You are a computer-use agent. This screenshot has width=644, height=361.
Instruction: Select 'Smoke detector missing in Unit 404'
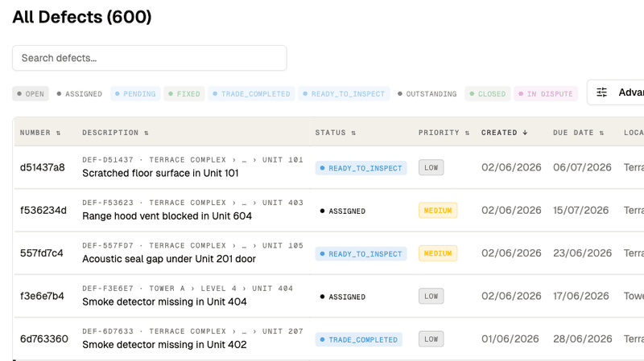click(x=164, y=302)
